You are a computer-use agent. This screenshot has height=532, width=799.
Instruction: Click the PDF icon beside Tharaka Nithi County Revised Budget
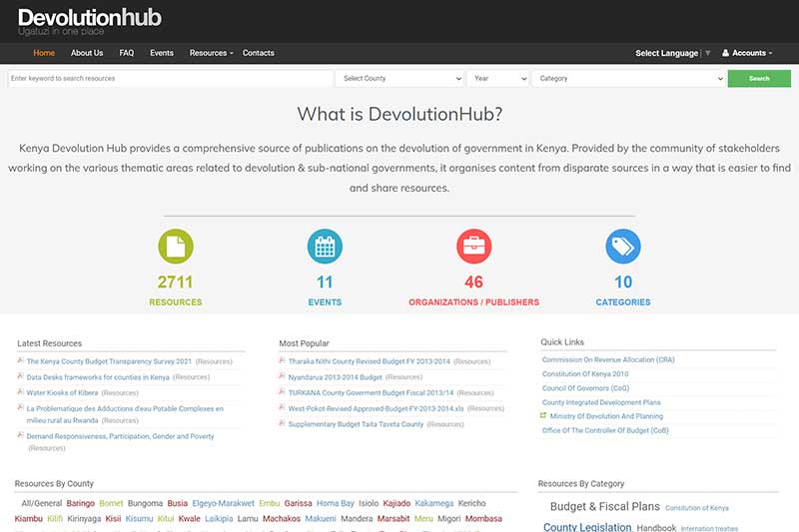pos(282,360)
